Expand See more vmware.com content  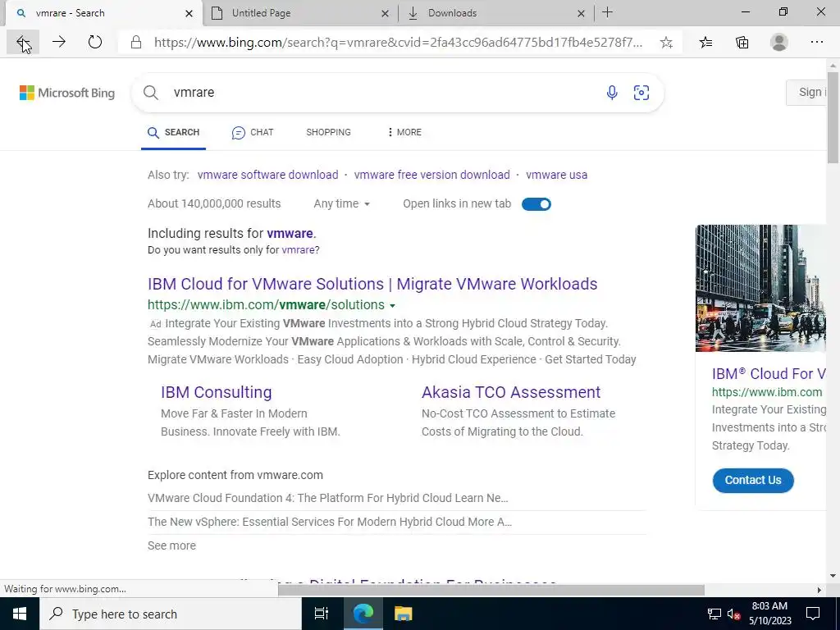(x=171, y=546)
